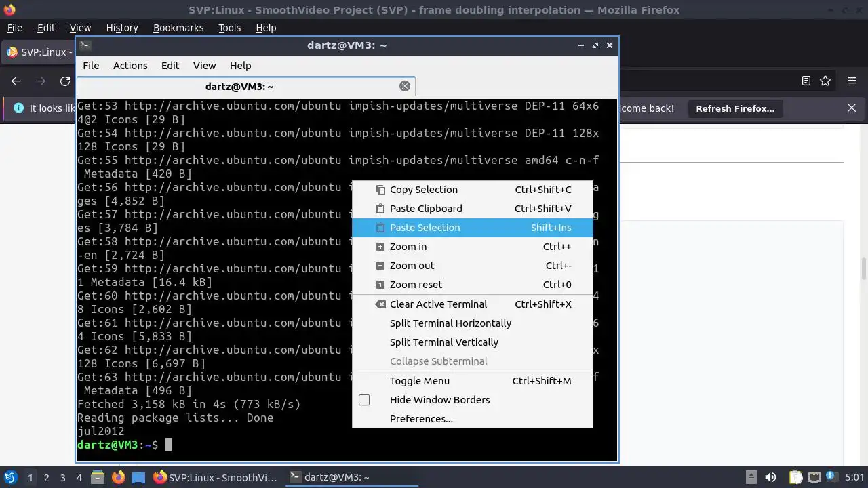Choose Clear Active Terminal
The width and height of the screenshot is (868, 488).
click(x=472, y=304)
